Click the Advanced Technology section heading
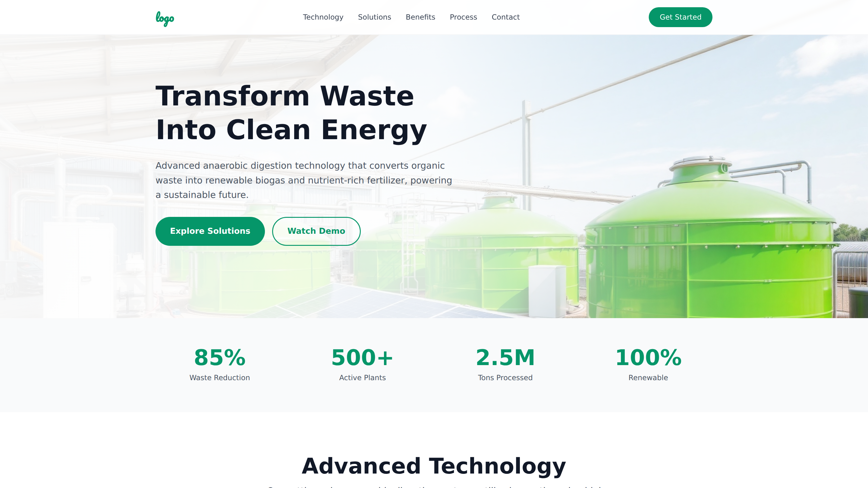The height and width of the screenshot is (488, 868). [x=434, y=466]
